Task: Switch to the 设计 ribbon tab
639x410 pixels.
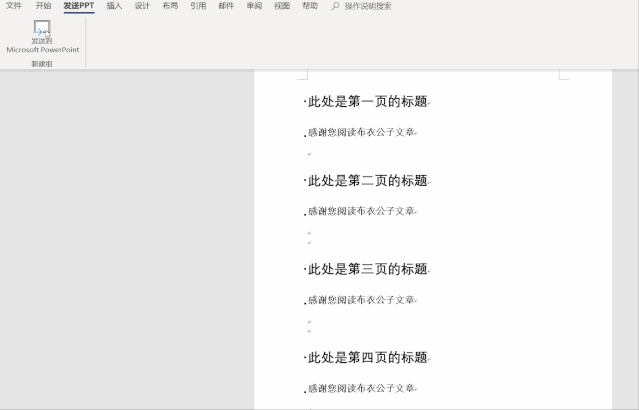Action: 142,6
